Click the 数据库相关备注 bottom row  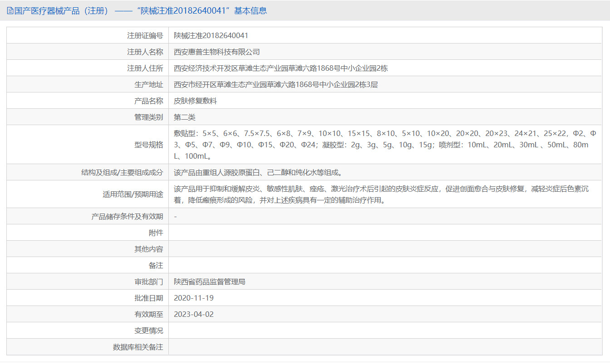pos(318,346)
